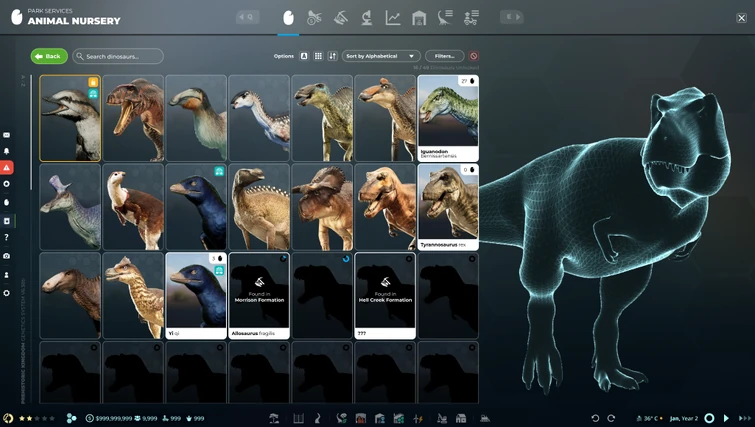755x427 pixels.
Task: Click the undo arrow in bottom bar
Action: coord(595,418)
